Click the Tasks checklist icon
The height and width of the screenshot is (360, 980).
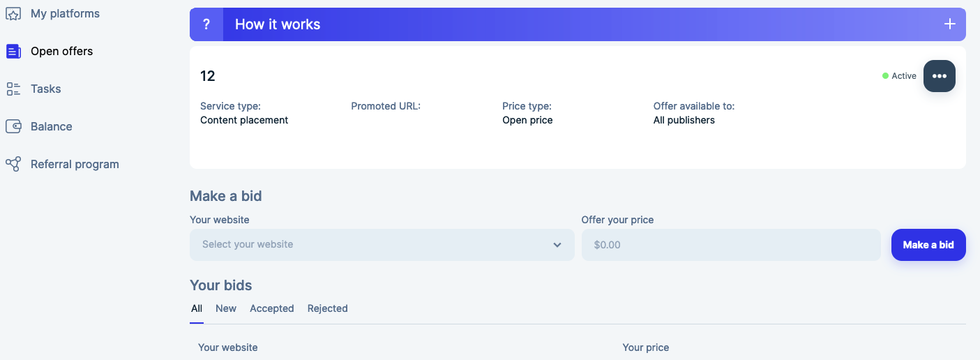[x=13, y=89]
